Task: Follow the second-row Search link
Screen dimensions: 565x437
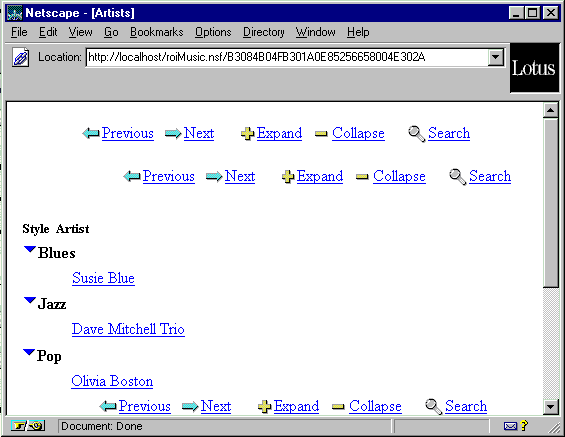Action: (490, 176)
